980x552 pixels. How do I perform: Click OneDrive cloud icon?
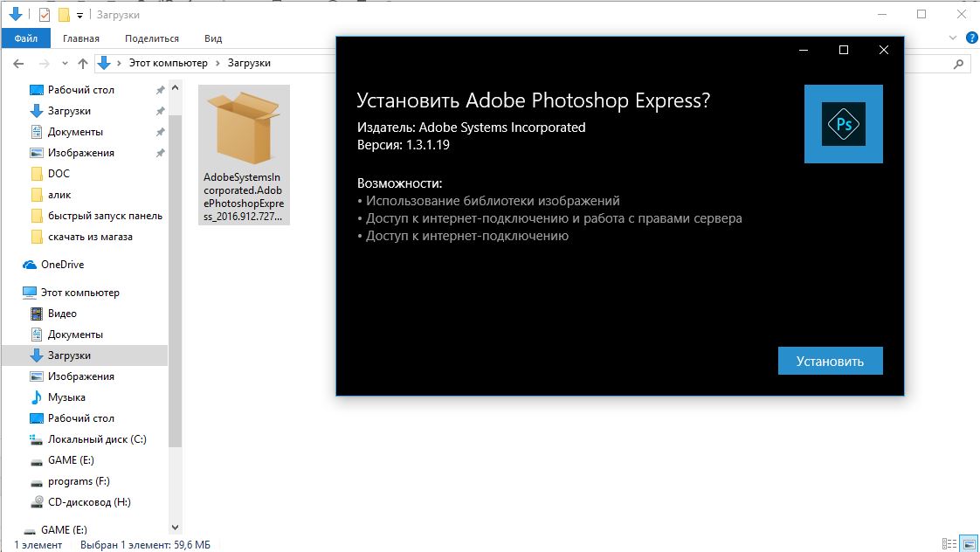point(30,265)
